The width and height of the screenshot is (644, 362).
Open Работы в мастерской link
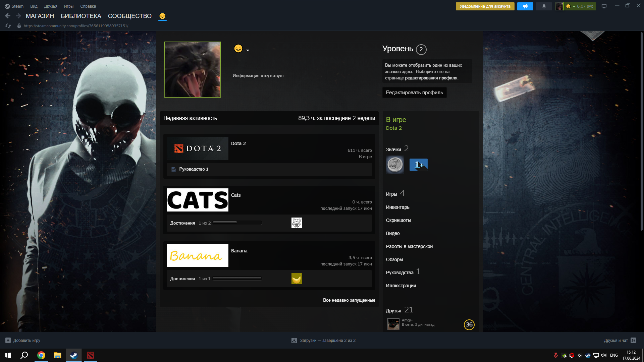point(409,246)
